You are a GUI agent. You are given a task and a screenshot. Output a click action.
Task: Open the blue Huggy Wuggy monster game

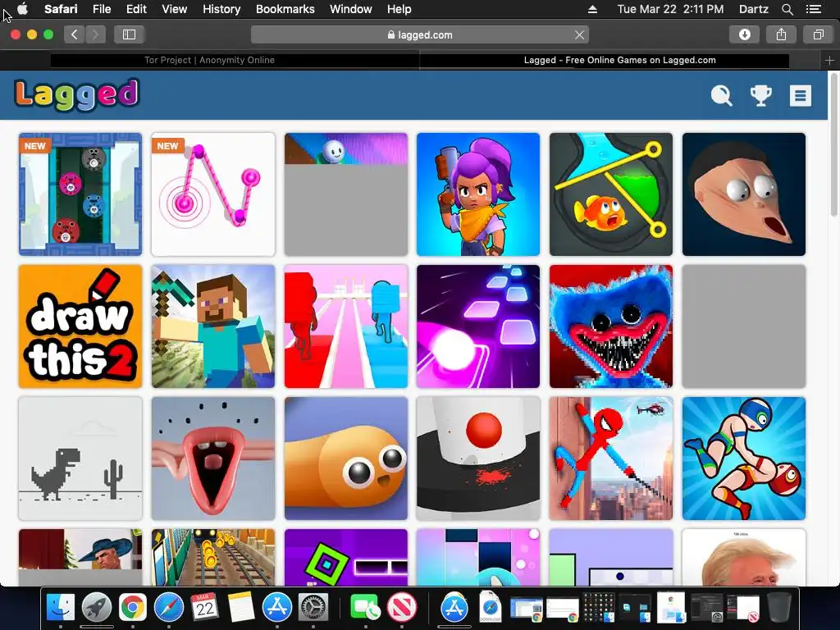(610, 326)
